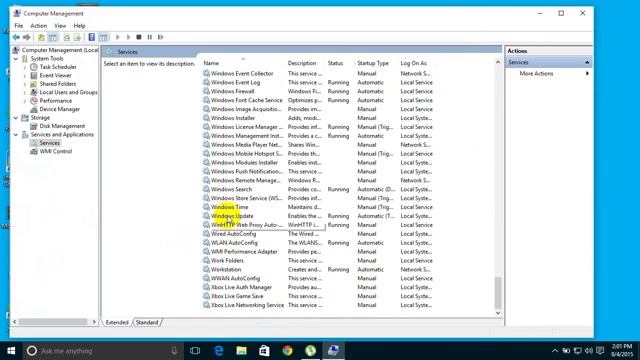The width and height of the screenshot is (640, 360).
Task: Select the Windows Event Log service
Action: coord(235,82)
